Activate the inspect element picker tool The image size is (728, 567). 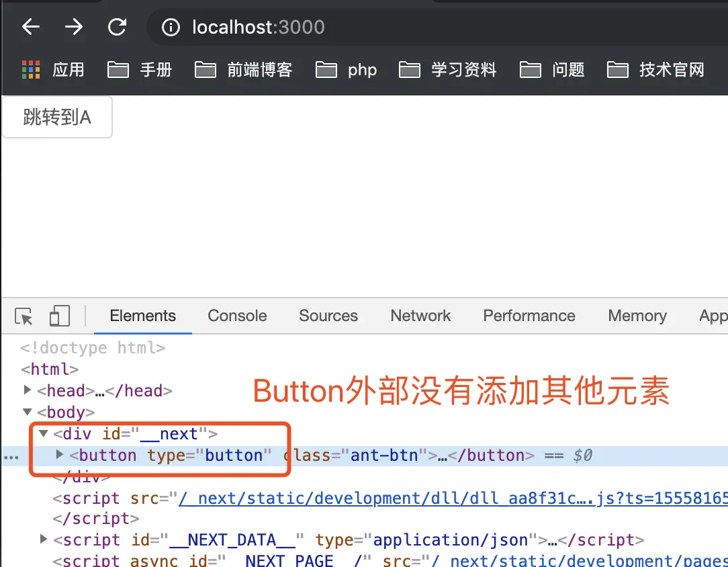24,316
